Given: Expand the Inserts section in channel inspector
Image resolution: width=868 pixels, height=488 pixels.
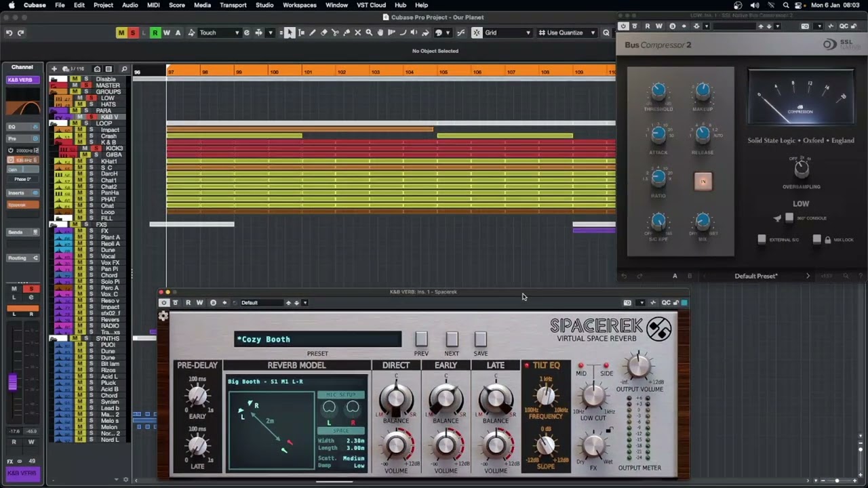Looking at the screenshot, I should pos(22,192).
